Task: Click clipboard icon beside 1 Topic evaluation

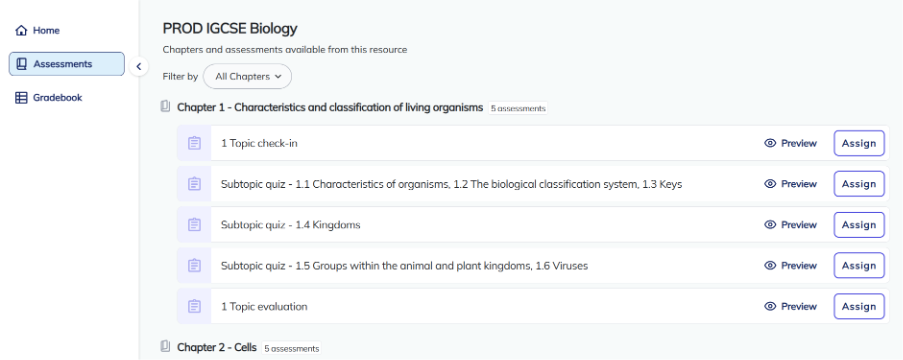Action: pyautogui.click(x=194, y=306)
